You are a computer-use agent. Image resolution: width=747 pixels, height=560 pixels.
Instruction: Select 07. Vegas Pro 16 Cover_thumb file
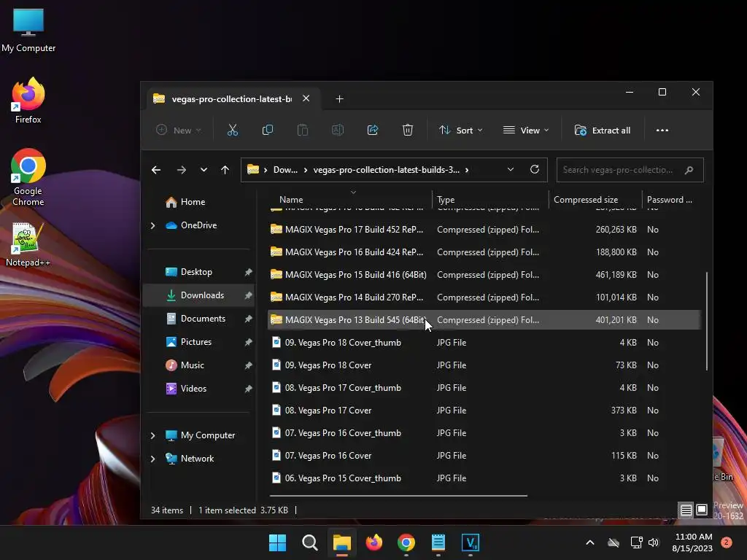pos(484,433)
